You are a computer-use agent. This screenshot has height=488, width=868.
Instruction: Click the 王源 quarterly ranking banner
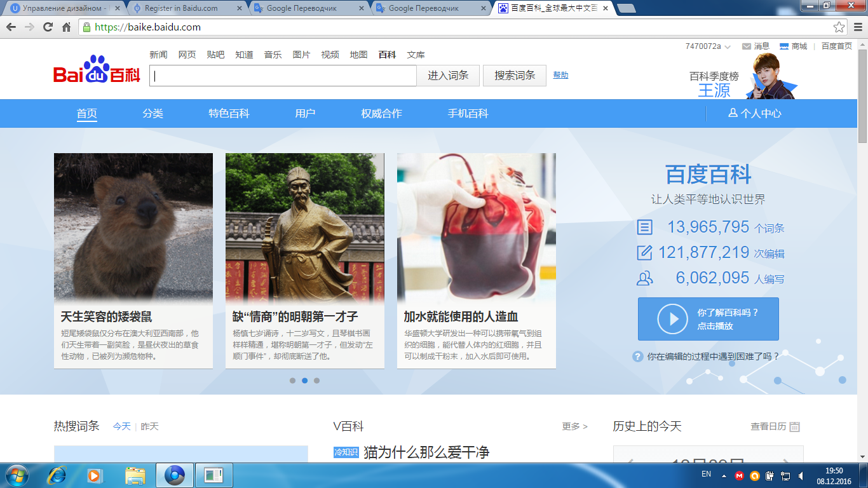pyautogui.click(x=743, y=76)
